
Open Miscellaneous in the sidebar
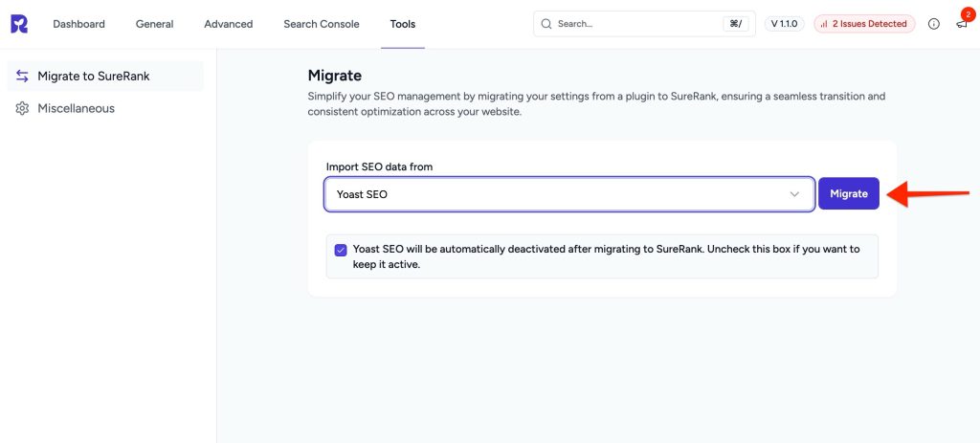(x=105, y=108)
